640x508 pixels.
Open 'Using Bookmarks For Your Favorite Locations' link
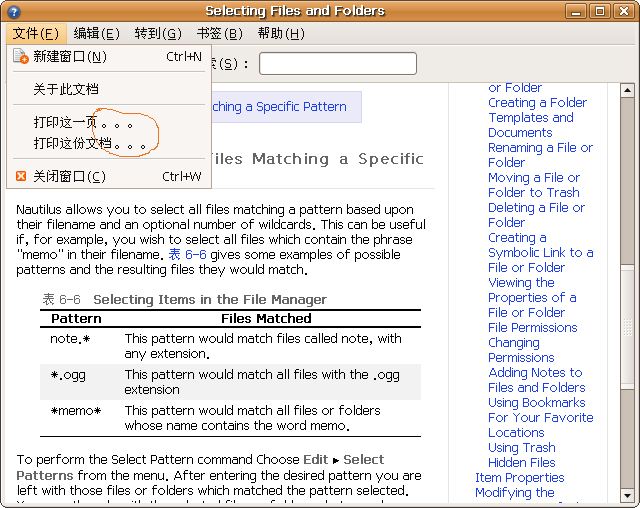(540, 417)
